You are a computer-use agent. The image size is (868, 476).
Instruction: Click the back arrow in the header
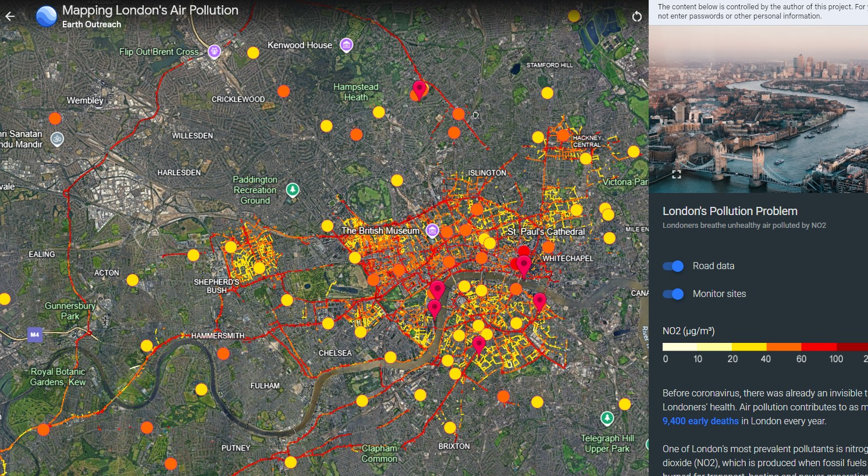[10, 16]
